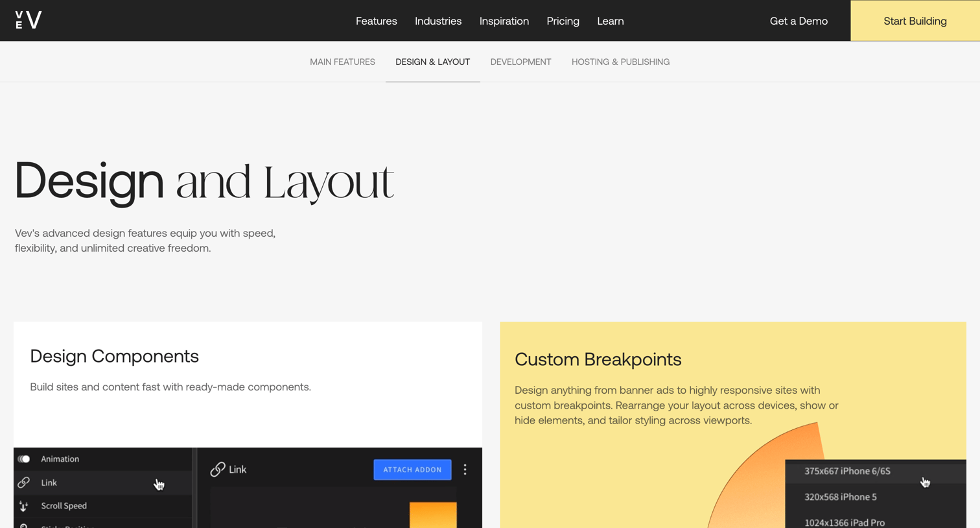The height and width of the screenshot is (528, 980).
Task: Click the Design Components card heading
Action: [x=114, y=356]
